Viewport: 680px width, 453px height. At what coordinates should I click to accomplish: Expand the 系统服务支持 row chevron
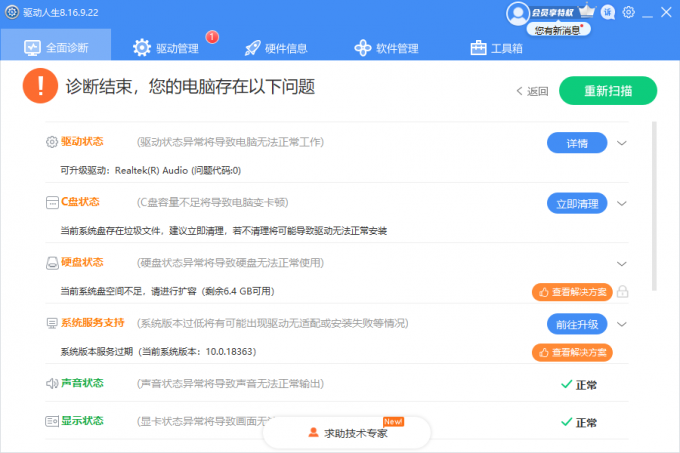tap(622, 324)
